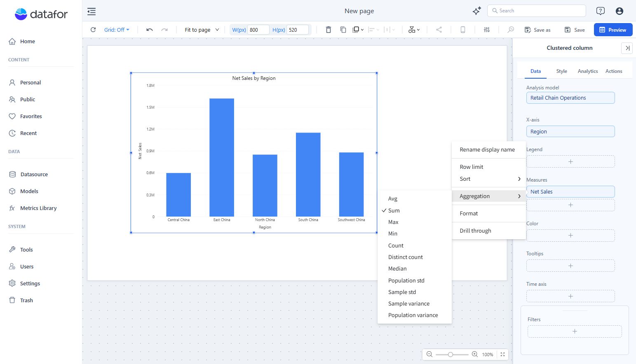Image resolution: width=636 pixels, height=364 pixels.
Task: Open the add shapes component dropdown
Action: coord(414,30)
